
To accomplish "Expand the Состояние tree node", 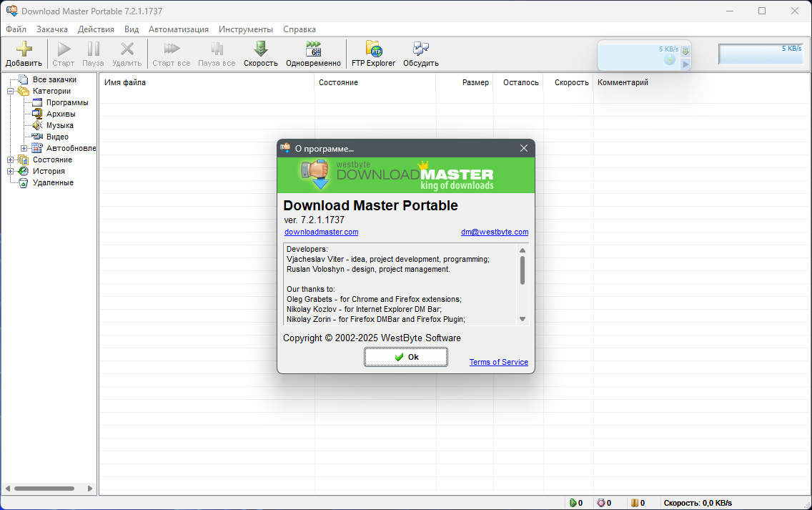I will (10, 160).
